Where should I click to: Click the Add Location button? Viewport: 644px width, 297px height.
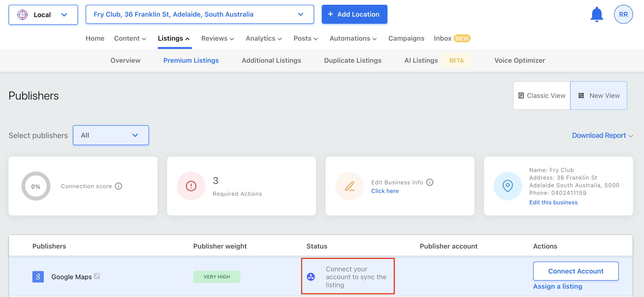[354, 14]
